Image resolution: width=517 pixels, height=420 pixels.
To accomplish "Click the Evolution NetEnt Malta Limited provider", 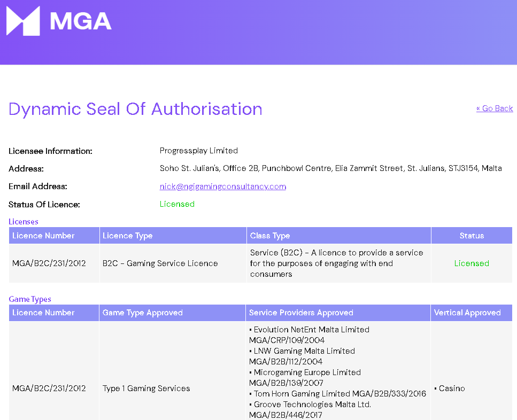I will pos(312,330).
